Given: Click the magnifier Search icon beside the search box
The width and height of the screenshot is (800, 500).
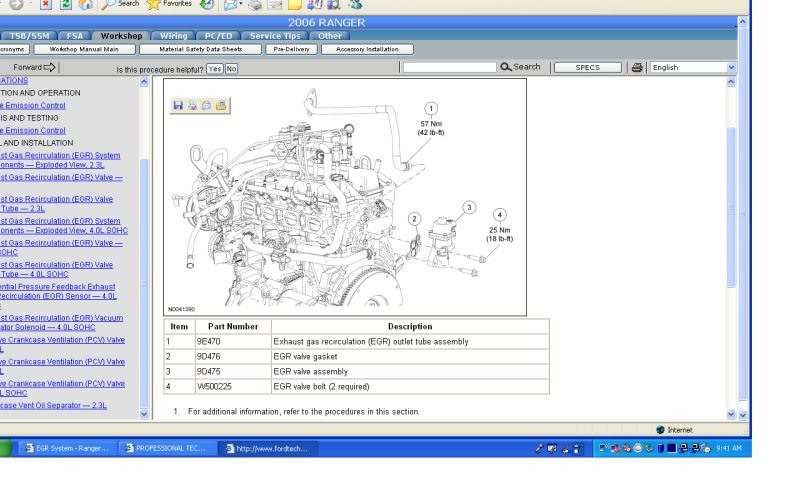Looking at the screenshot, I should click(x=506, y=67).
